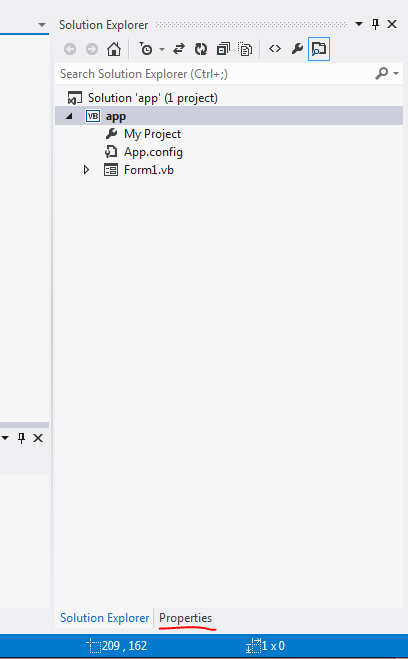The height and width of the screenshot is (659, 408).
Task: Click the Search Solution Explorer input field
Action: [x=215, y=74]
